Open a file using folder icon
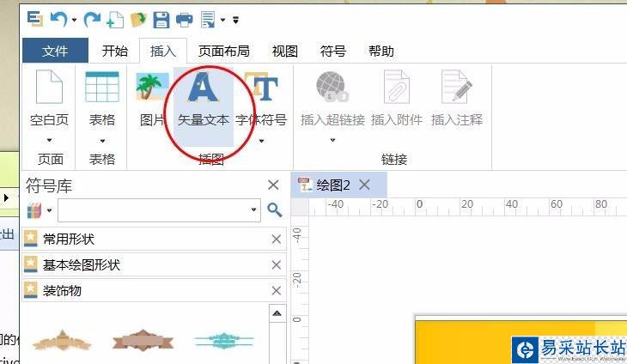The image size is (627, 364). [138, 20]
